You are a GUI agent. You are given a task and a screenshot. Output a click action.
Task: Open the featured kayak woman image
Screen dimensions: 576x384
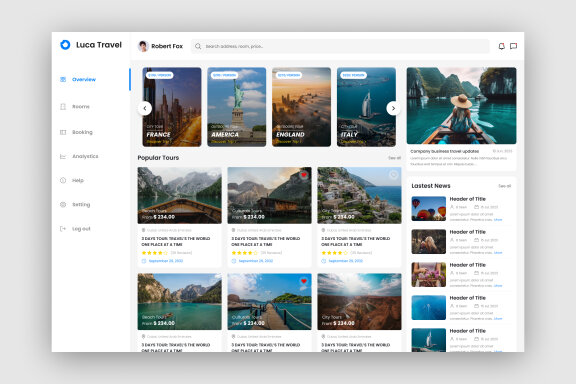[461, 106]
